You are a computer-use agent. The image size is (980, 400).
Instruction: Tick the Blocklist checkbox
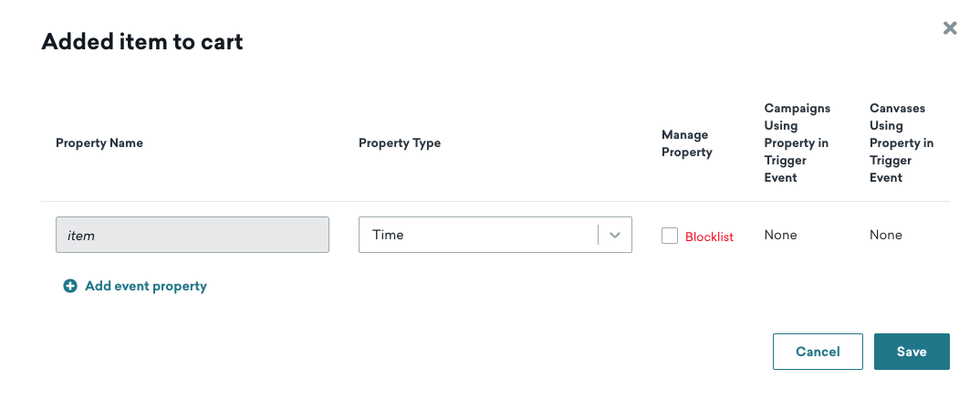click(670, 236)
